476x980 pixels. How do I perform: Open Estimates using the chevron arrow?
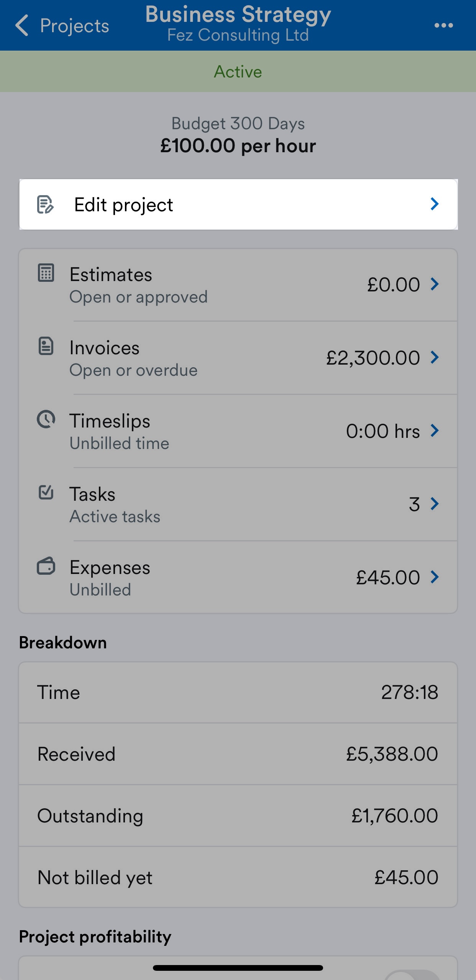coord(434,284)
